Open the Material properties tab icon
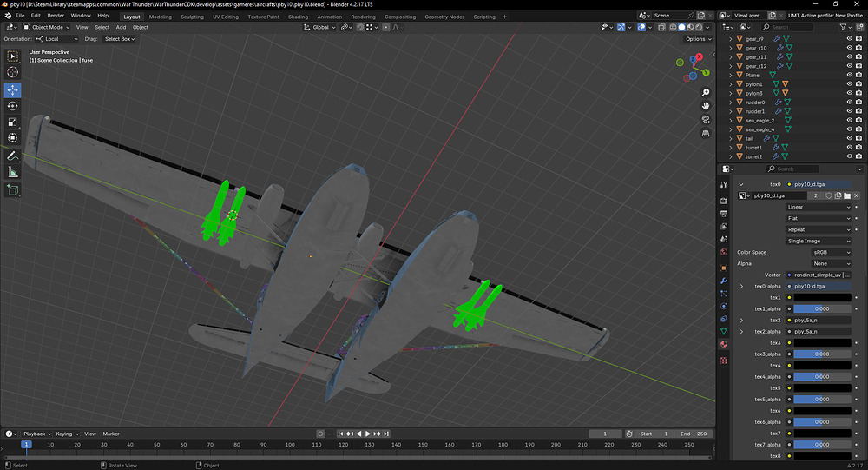Viewport: 868px width, 470px height. click(x=724, y=344)
